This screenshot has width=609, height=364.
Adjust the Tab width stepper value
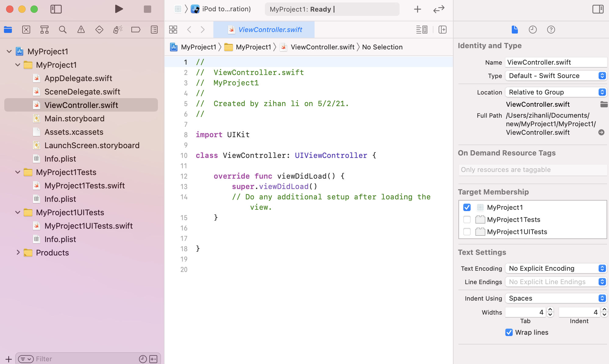[550, 312]
